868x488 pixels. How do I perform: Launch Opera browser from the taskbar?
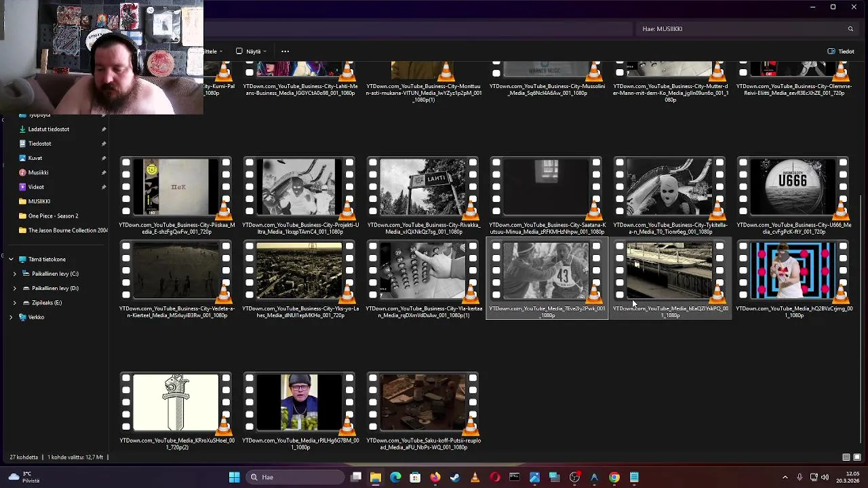pos(495,477)
